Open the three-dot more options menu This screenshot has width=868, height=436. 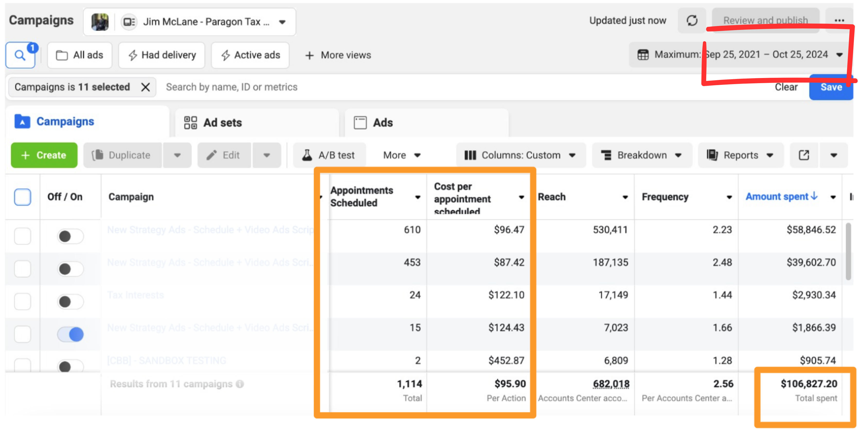click(x=839, y=21)
